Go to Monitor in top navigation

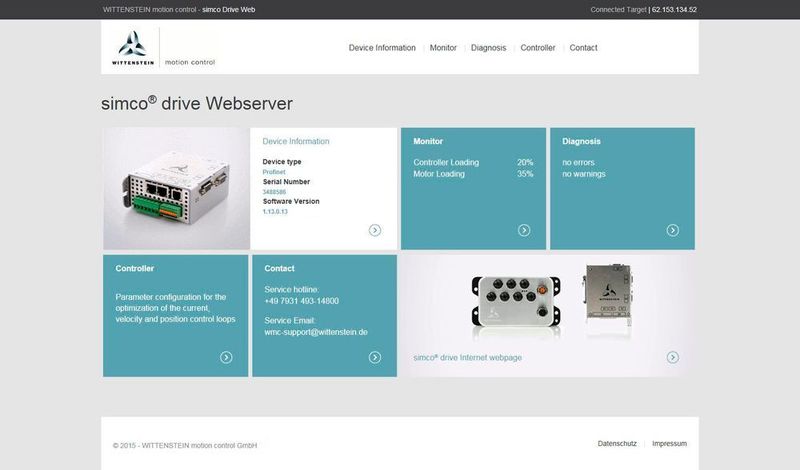(443, 48)
